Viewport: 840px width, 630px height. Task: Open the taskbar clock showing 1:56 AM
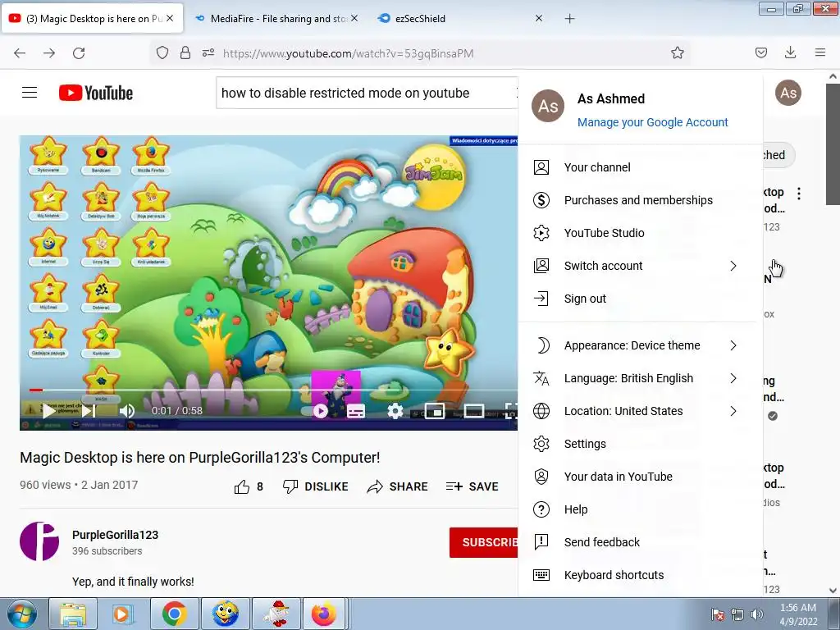coord(798,614)
